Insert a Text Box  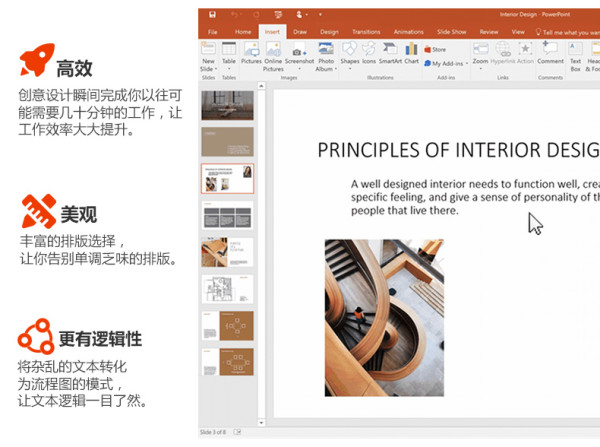click(x=576, y=56)
